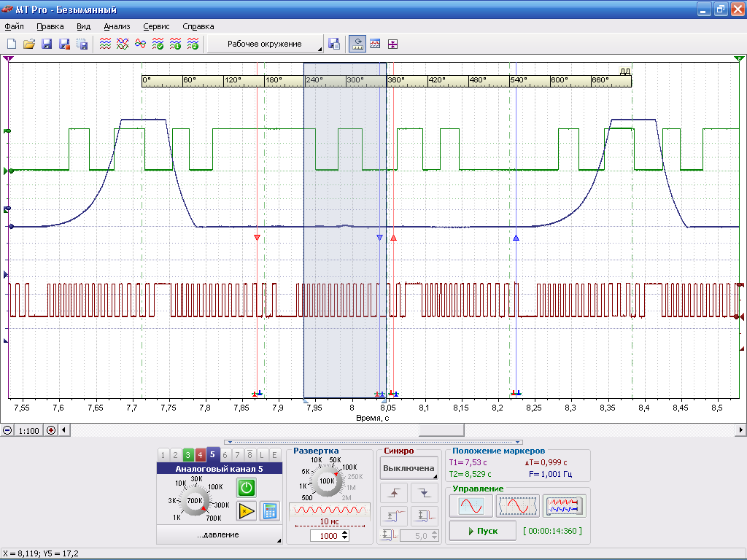The height and width of the screenshot is (560, 747).
Task: Click the yellow amplifier triangle icon
Action: pos(247,511)
